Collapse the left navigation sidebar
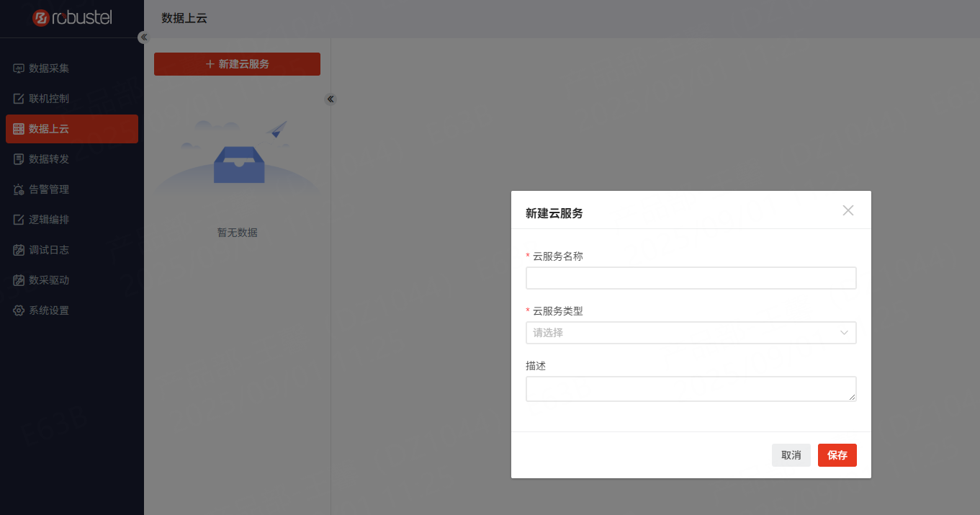The image size is (980, 515). [x=143, y=37]
